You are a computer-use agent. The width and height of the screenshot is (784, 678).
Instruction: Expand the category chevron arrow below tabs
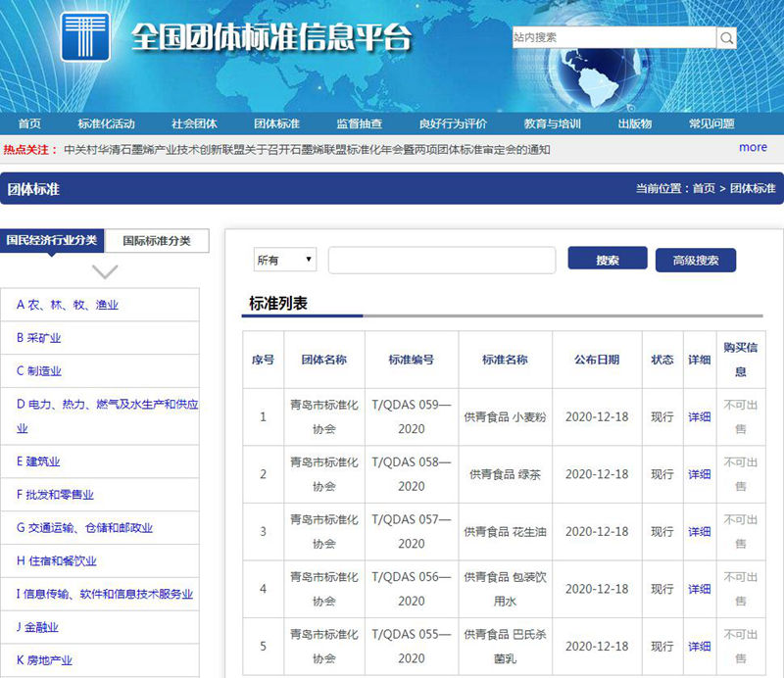click(105, 271)
